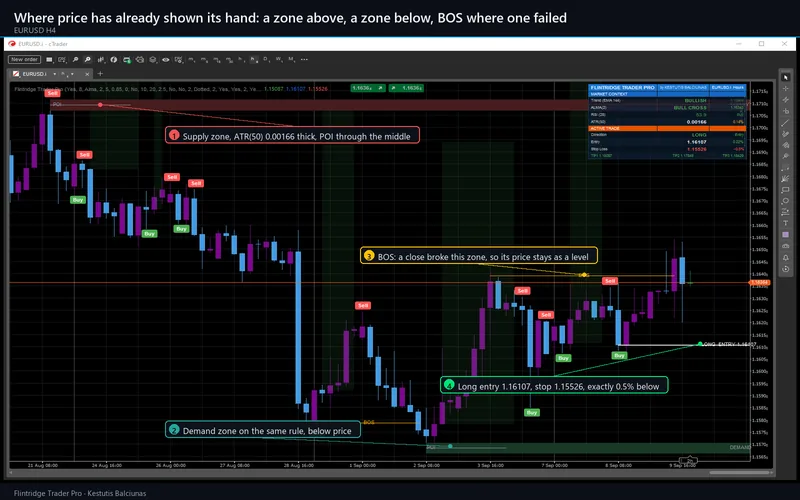800x500 pixels.
Task: Select the trend line drawing tool
Action: [x=785, y=123]
